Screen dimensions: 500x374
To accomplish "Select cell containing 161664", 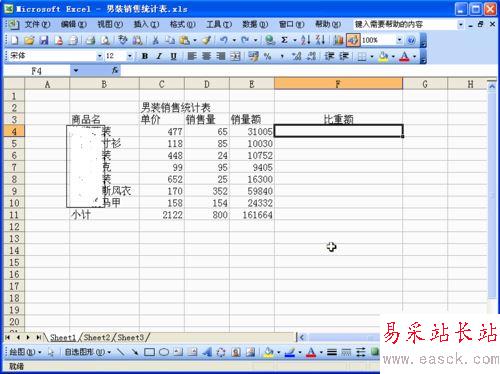I will click(252, 215).
